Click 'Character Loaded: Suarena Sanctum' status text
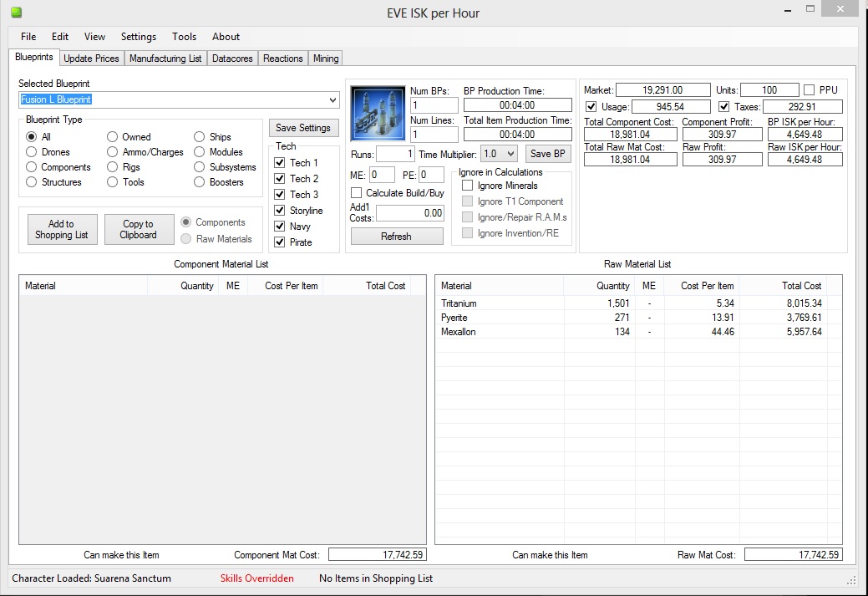 pos(91,578)
